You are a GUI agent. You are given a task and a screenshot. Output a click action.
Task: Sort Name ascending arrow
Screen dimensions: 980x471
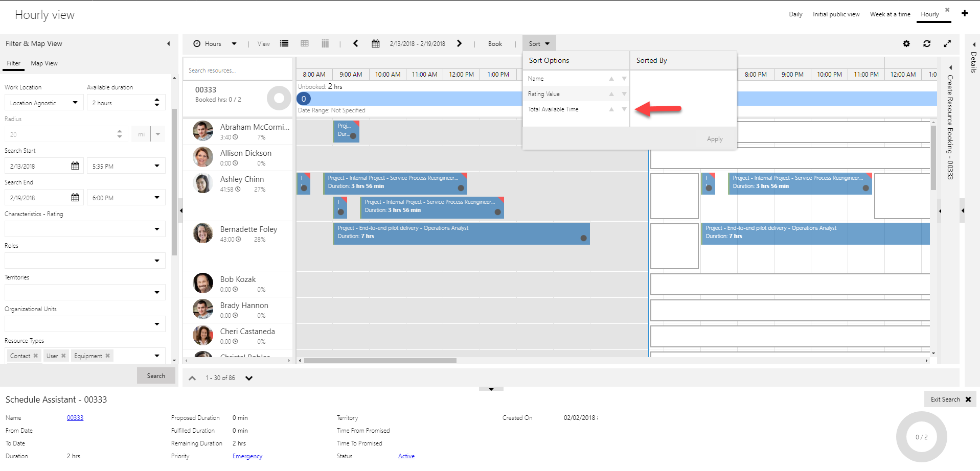(x=611, y=79)
